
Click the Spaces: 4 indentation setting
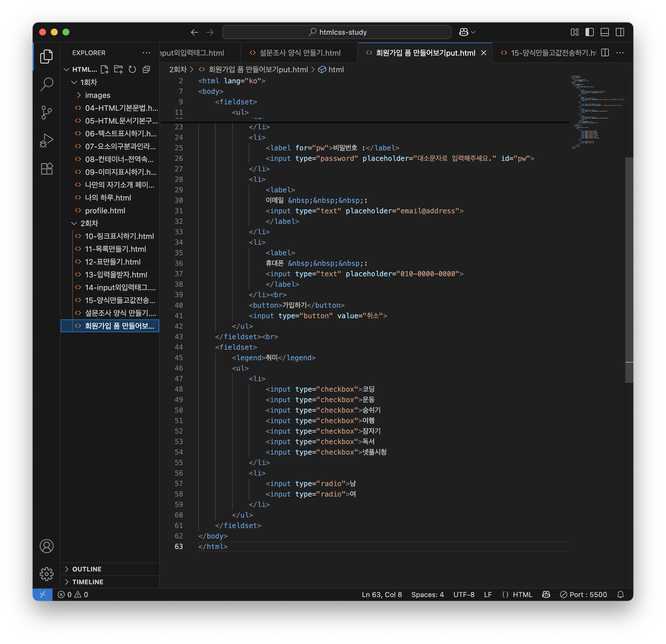[427, 594]
